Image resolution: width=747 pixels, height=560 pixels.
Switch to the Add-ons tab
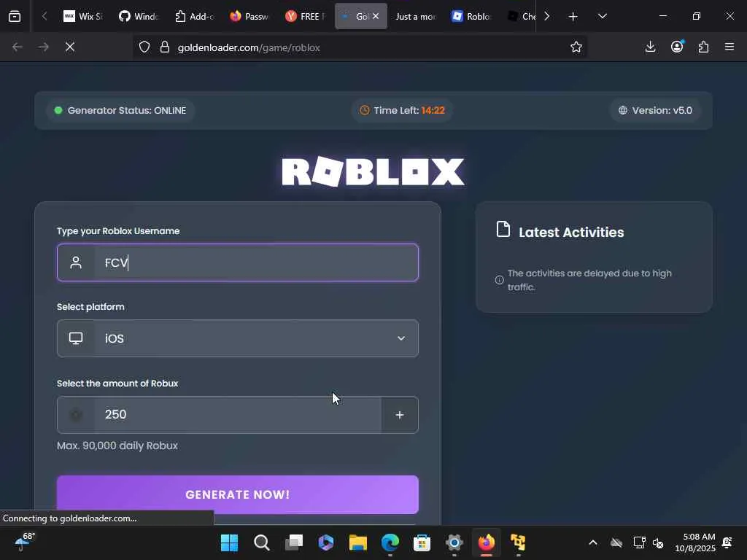pos(194,16)
